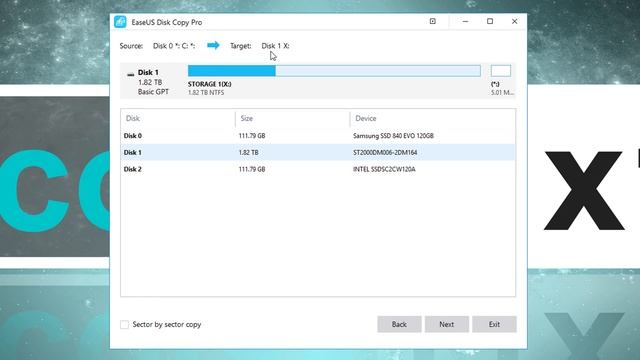The width and height of the screenshot is (640, 360).
Task: Close the EaseUS Disk Copy Pro window
Action: 514,21
